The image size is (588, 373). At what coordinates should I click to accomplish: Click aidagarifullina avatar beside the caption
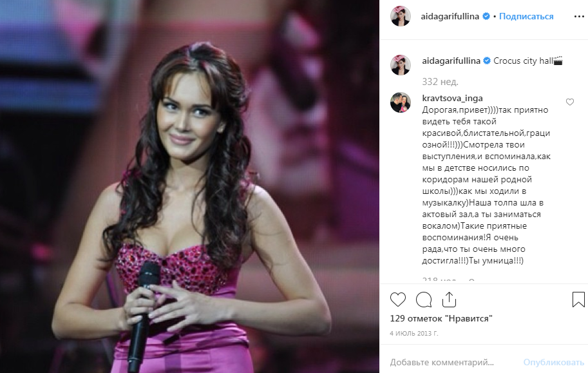tap(401, 65)
